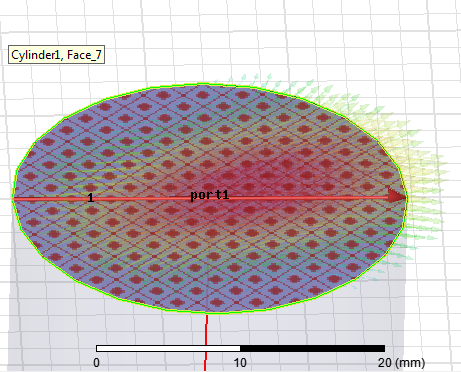
Task: Click the "1" integration line label
Action: point(91,198)
